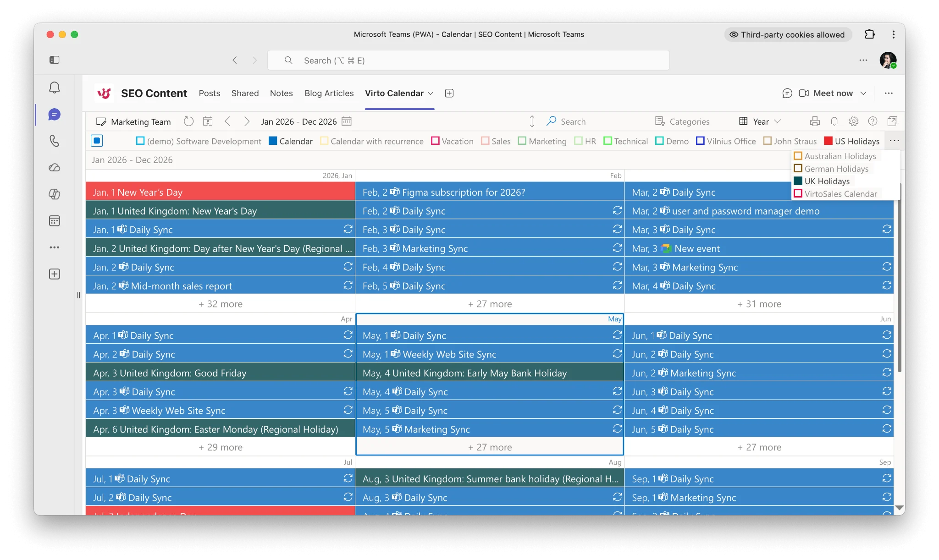This screenshot has width=939, height=560.
Task: Open Copilot icon in sidebar
Action: point(55,194)
